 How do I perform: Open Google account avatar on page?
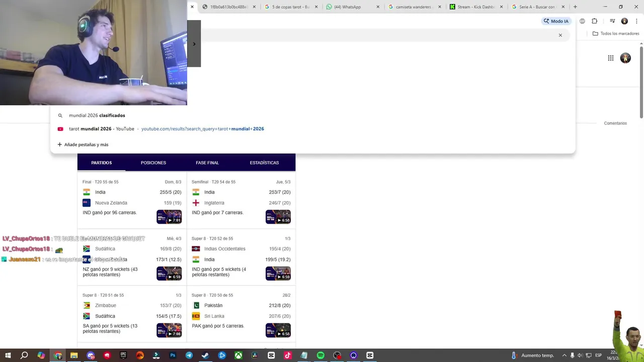click(x=625, y=58)
